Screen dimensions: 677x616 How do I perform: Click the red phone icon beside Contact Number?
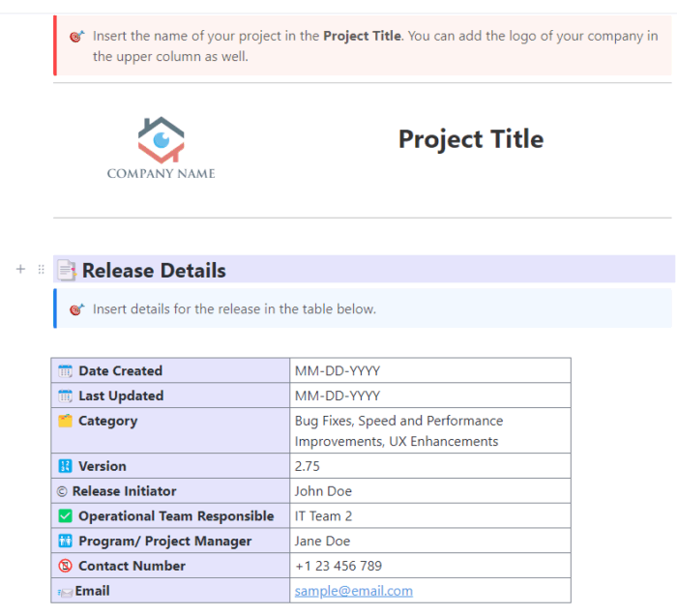tap(66, 566)
